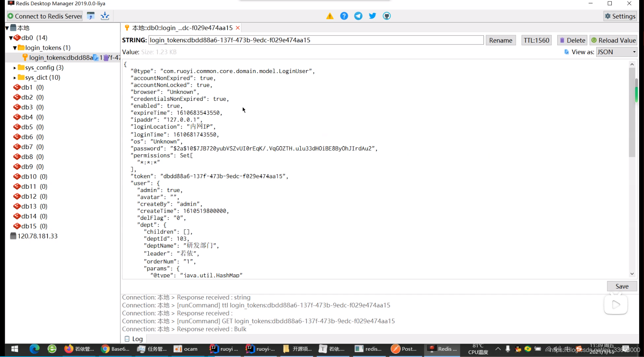The image size is (644, 357).
Task: Click the log line 'Response received : Bulk'
Action: [x=184, y=329]
